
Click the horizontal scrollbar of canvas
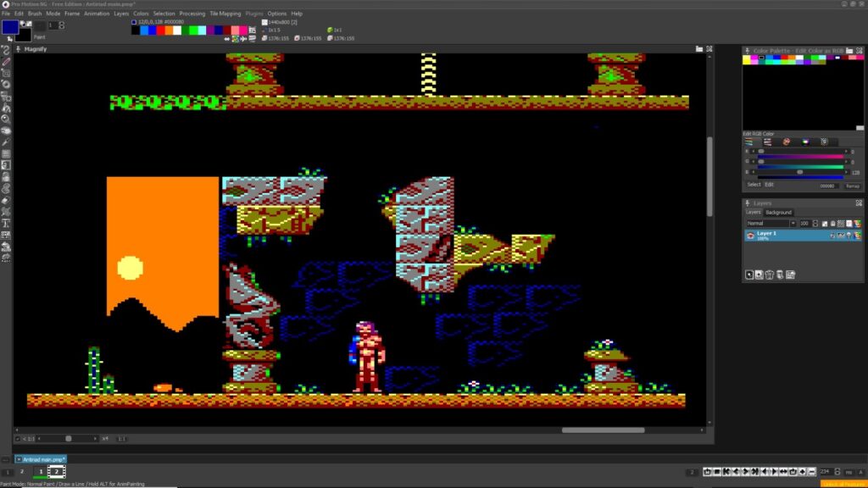point(603,430)
